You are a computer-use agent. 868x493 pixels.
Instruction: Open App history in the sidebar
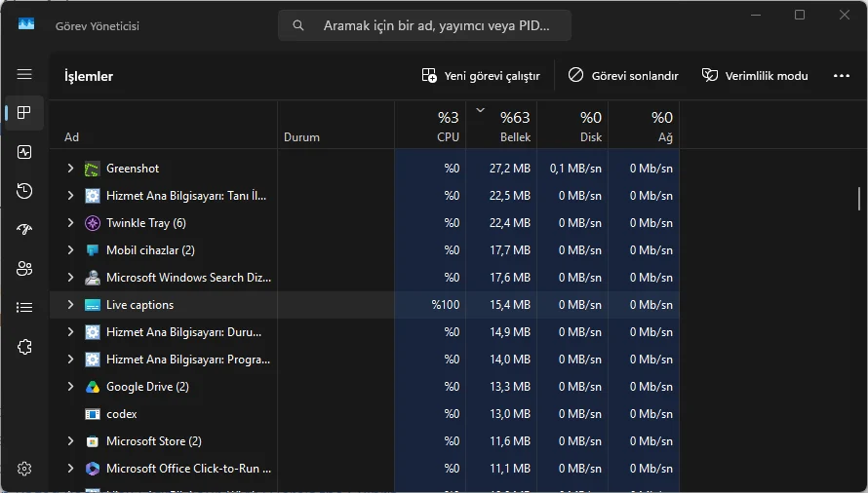click(x=24, y=191)
